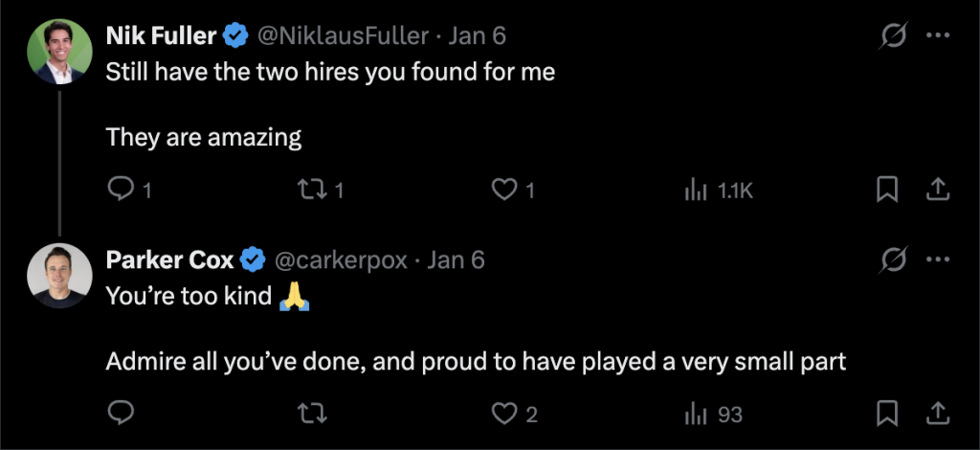Like Parker Cox's reply
Viewport: 980px width, 450px height.
click(504, 414)
